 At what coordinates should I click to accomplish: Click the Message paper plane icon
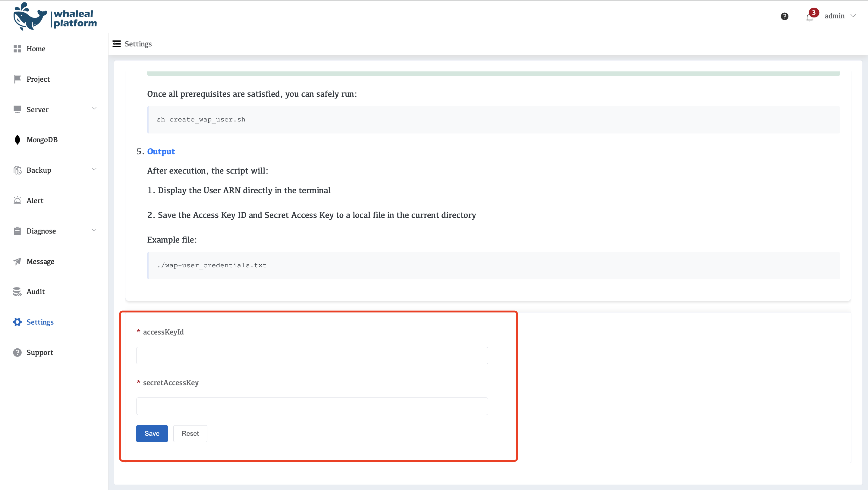tap(17, 262)
